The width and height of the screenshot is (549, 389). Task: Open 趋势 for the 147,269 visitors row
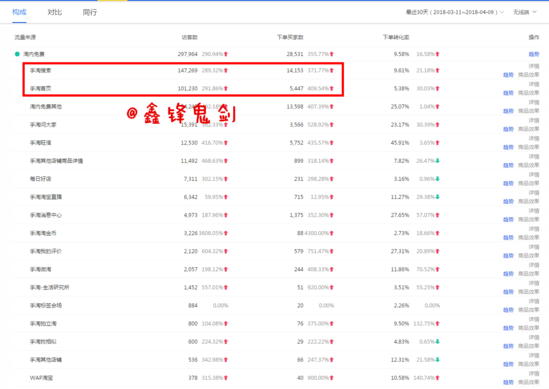pos(508,75)
